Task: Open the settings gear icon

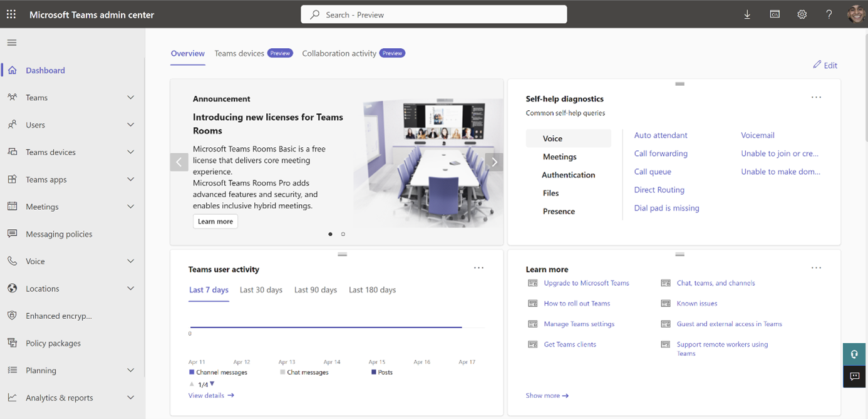Action: coord(802,14)
